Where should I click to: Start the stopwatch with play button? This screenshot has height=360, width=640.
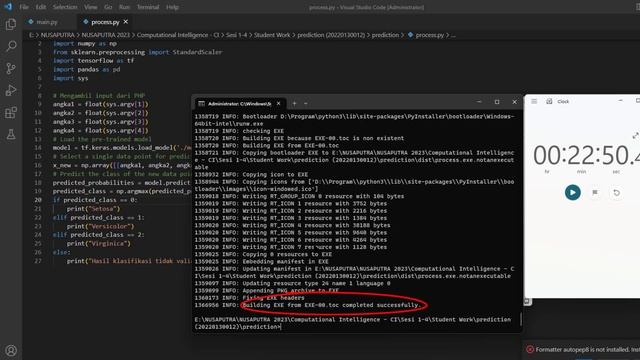click(x=573, y=192)
